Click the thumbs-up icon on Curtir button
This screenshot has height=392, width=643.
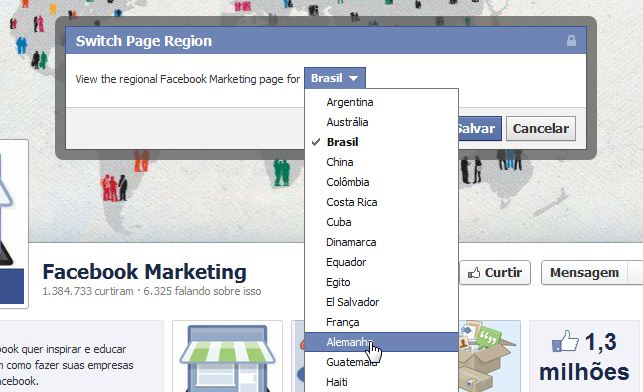coord(474,273)
